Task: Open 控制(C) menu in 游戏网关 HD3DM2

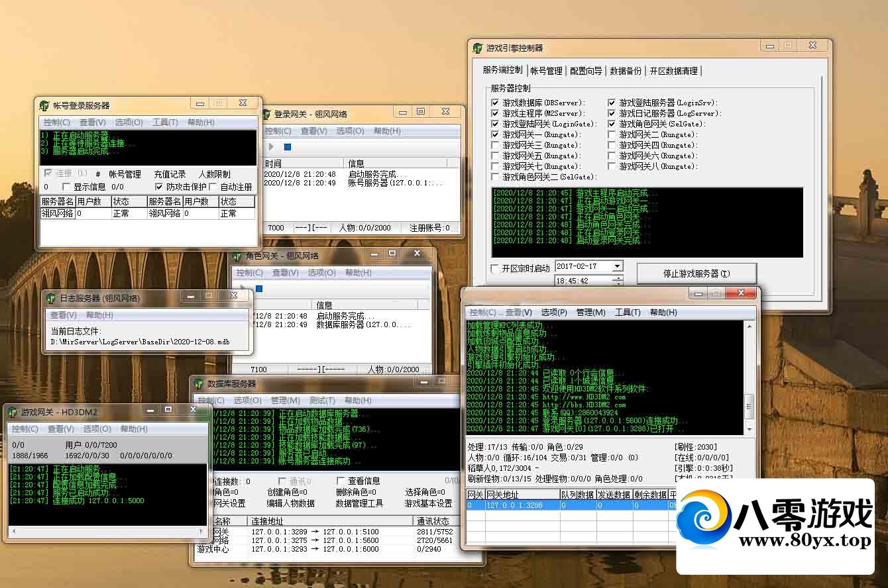Action: coord(25,429)
